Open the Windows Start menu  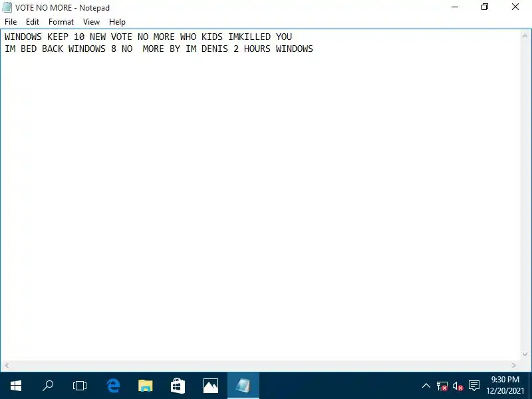[15, 386]
